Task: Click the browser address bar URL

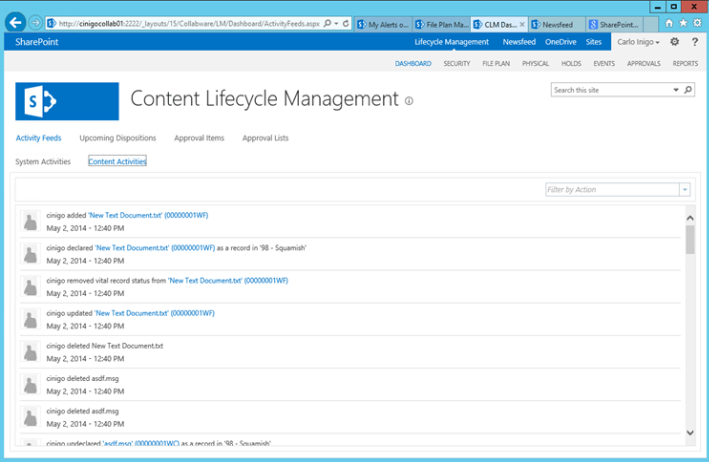Action: (189, 24)
